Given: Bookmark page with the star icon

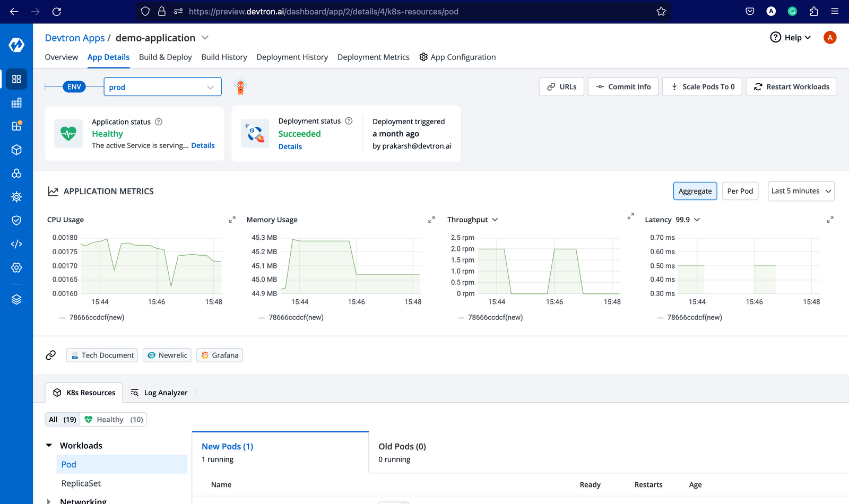Looking at the screenshot, I should 661,12.
